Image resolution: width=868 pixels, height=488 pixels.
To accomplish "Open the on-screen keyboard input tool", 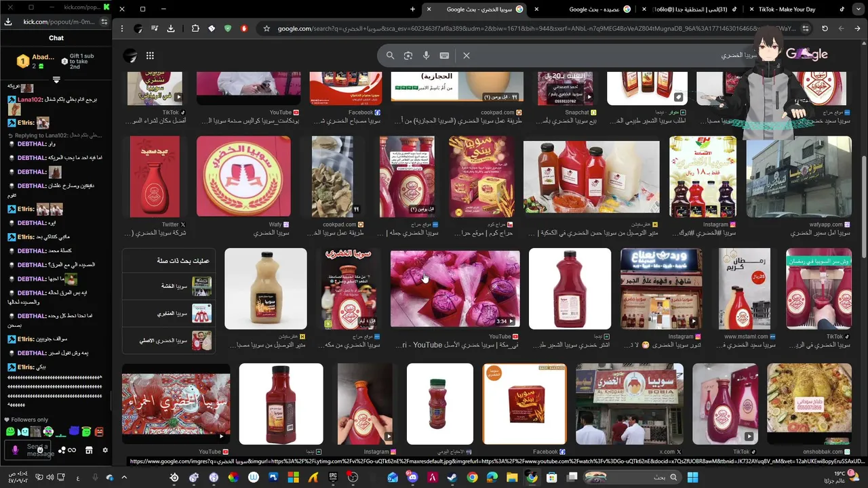I will click(444, 56).
